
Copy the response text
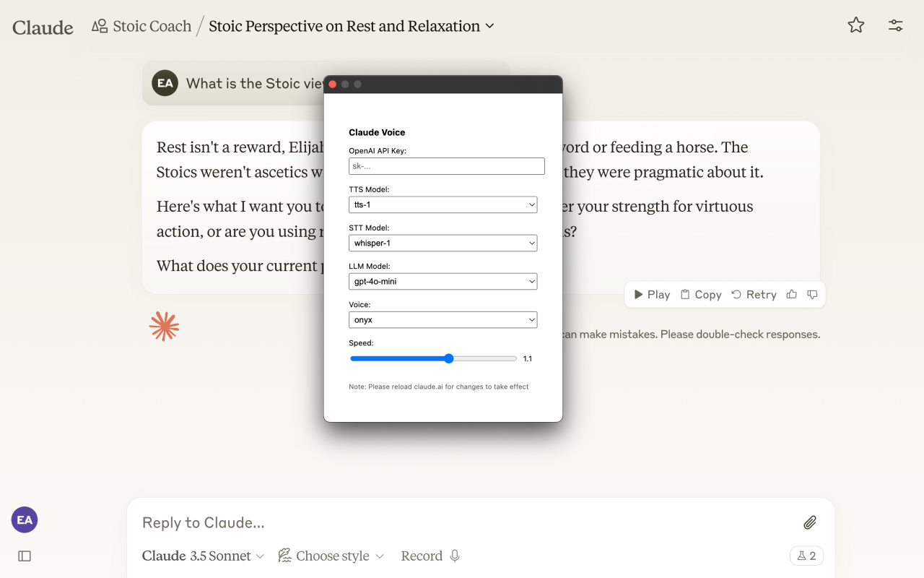[701, 295]
